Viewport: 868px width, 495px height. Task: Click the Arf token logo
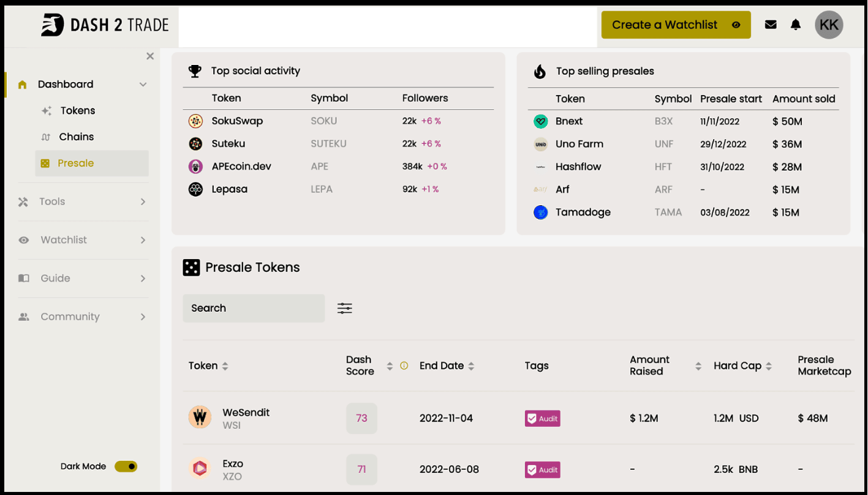pos(540,190)
